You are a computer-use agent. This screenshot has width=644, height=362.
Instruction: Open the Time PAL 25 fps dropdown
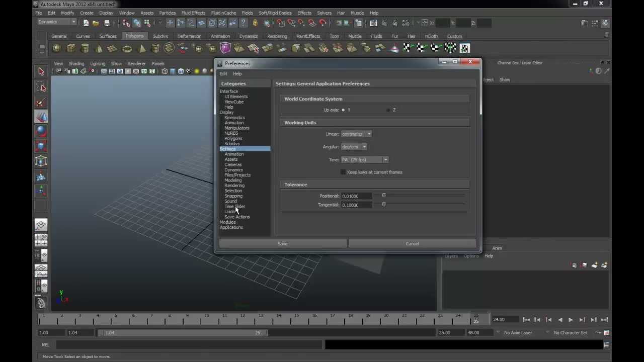tap(365, 160)
